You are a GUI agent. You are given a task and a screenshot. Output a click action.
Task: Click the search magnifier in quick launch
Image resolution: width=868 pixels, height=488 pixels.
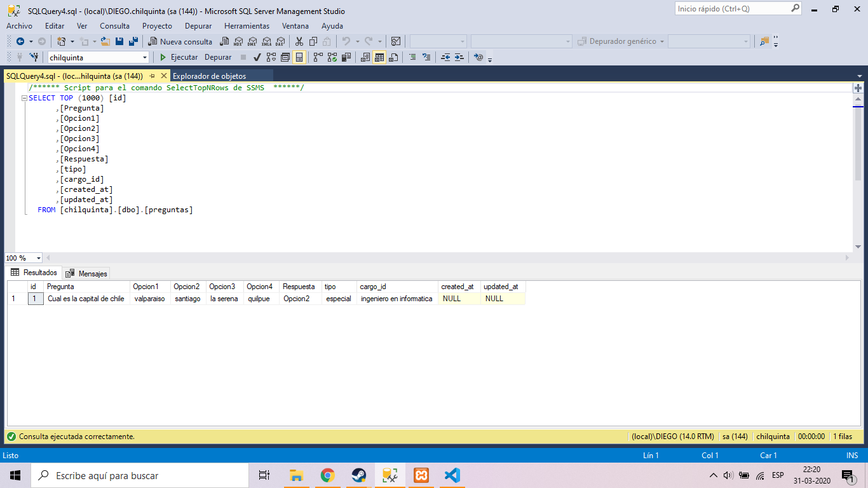coord(795,8)
